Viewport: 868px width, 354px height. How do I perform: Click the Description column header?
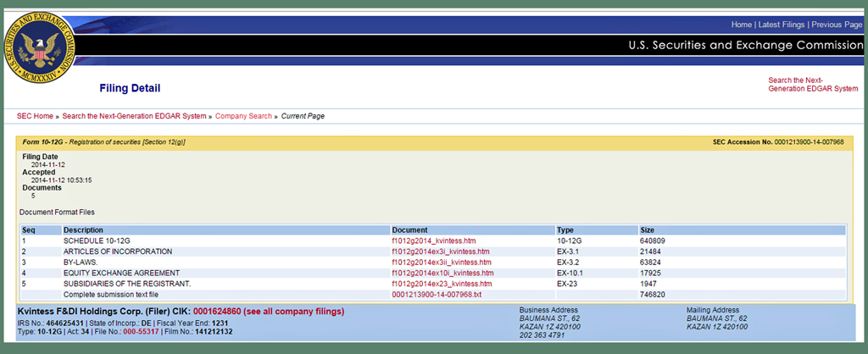point(84,230)
